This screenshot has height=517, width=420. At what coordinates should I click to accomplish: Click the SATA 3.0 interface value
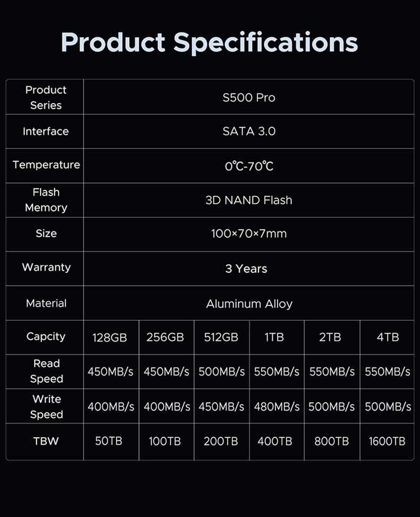[x=249, y=131]
